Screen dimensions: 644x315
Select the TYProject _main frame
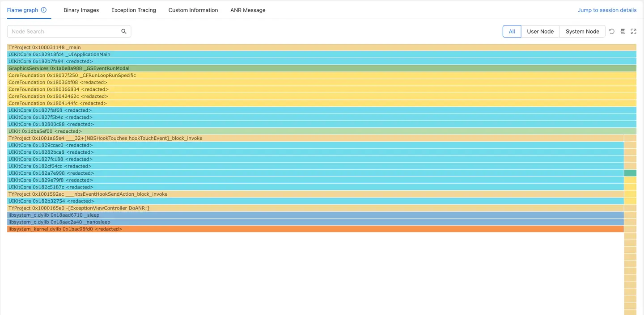(313, 47)
